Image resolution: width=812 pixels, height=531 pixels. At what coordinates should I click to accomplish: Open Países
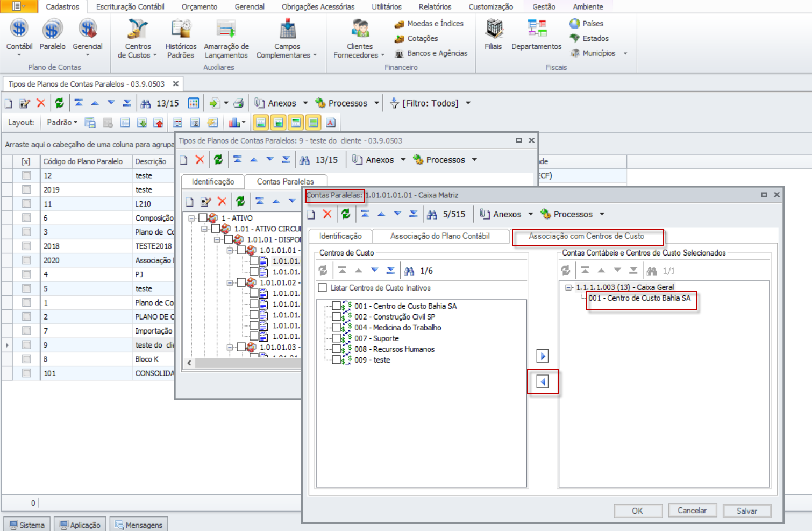(586, 24)
